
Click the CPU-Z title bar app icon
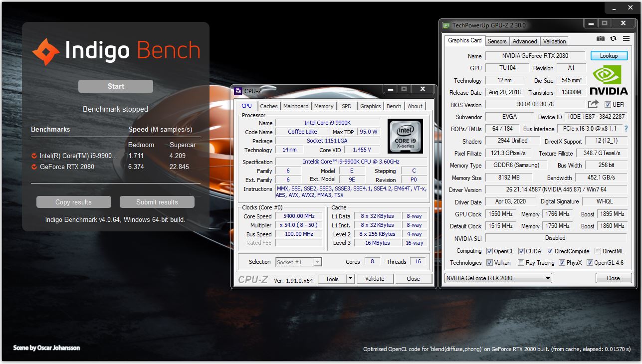pos(238,91)
